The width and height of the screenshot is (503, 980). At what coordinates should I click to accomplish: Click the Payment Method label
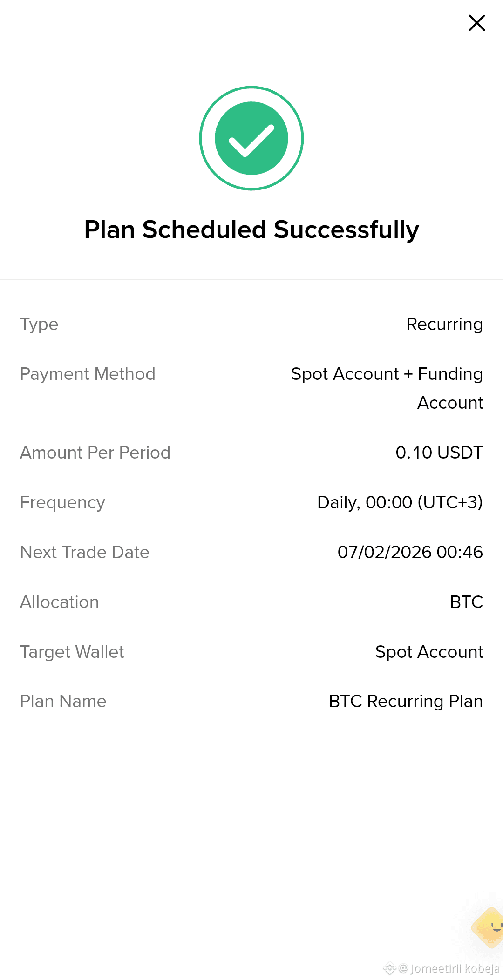(88, 374)
